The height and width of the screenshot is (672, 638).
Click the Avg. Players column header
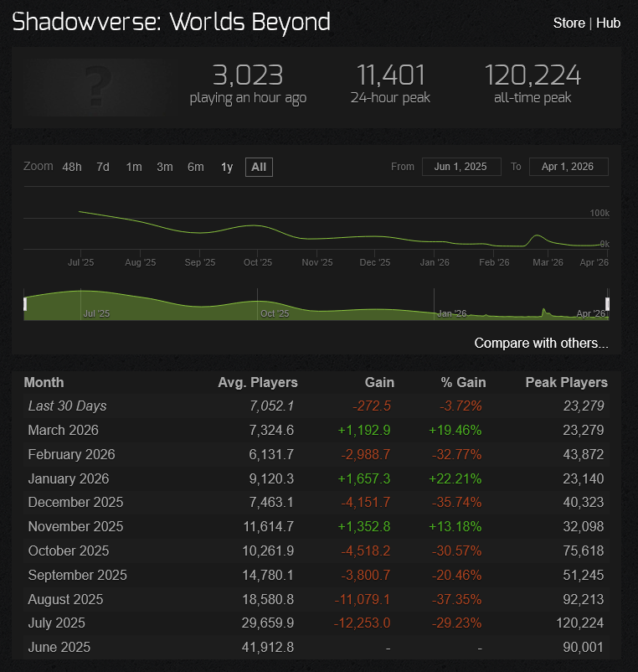coord(258,382)
